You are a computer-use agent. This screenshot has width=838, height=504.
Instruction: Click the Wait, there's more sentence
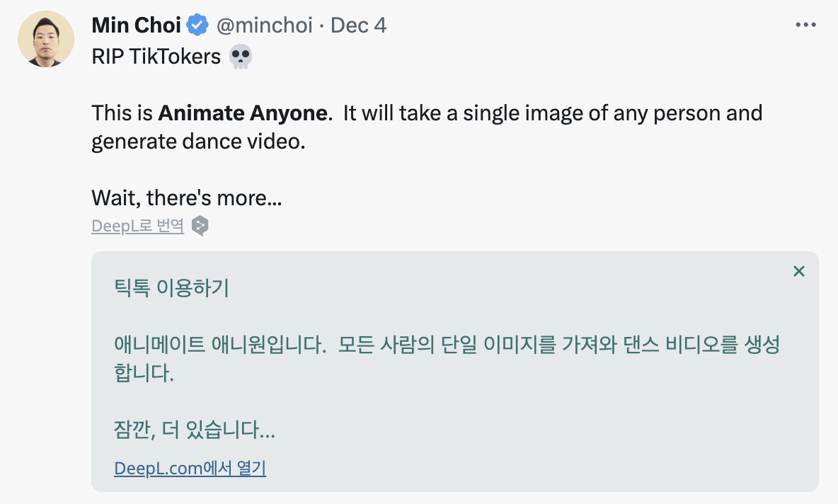pyautogui.click(x=185, y=198)
